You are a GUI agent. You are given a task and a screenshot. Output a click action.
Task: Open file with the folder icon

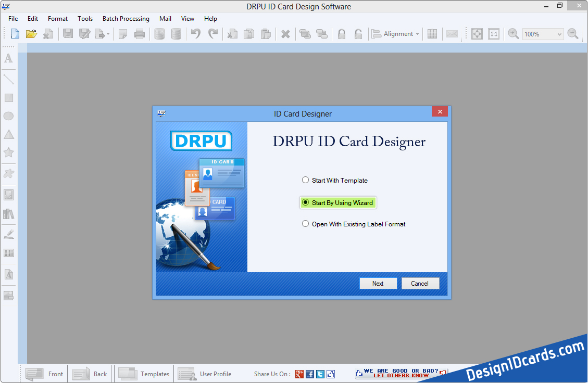pyautogui.click(x=31, y=34)
